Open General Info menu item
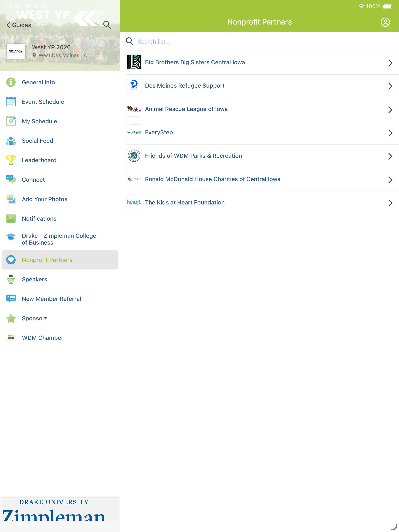This screenshot has height=532, width=399. pos(60,82)
